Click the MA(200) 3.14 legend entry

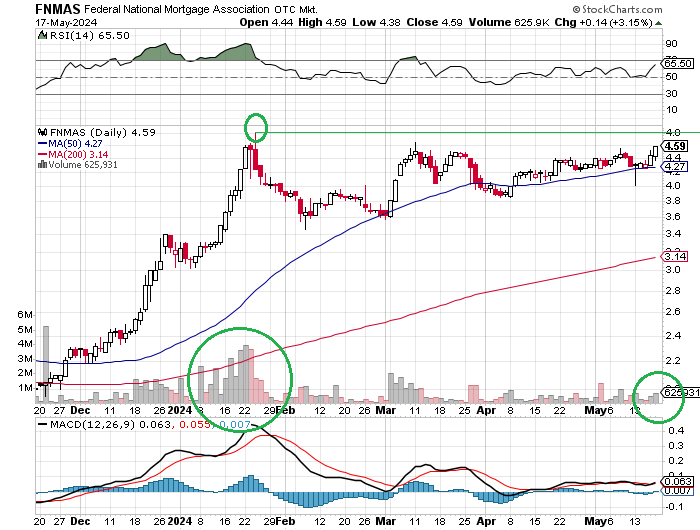pos(73,154)
